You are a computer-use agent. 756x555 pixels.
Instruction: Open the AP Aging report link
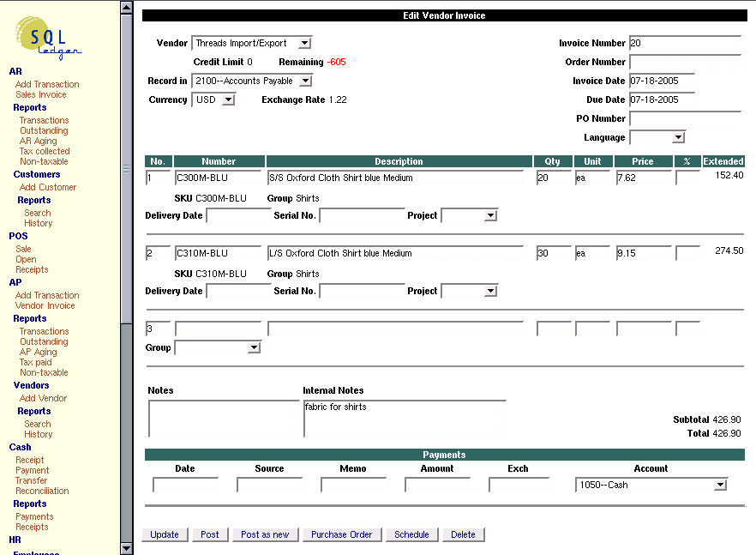click(38, 352)
